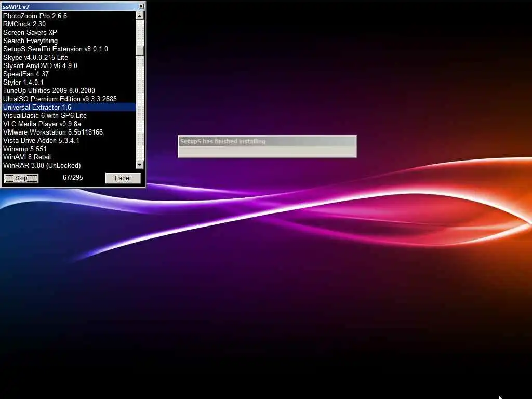Click the 67/295 progress counter
This screenshot has height=399, width=532.
tap(73, 177)
